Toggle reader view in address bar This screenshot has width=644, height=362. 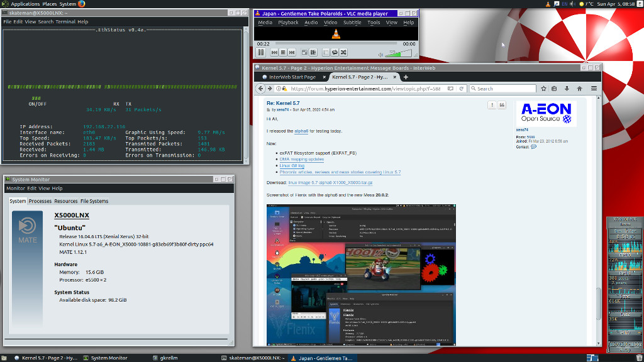(450, 89)
